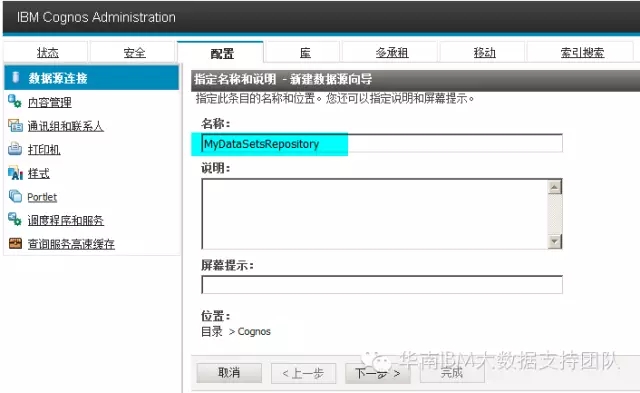Click the printer icon in sidebar
Screen dimensions: 640x393
point(15,149)
